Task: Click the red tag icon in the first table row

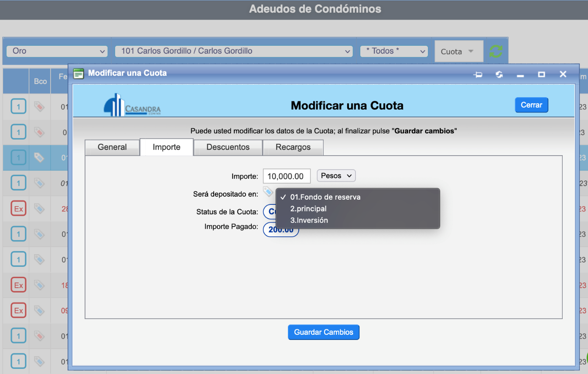Action: click(x=39, y=106)
